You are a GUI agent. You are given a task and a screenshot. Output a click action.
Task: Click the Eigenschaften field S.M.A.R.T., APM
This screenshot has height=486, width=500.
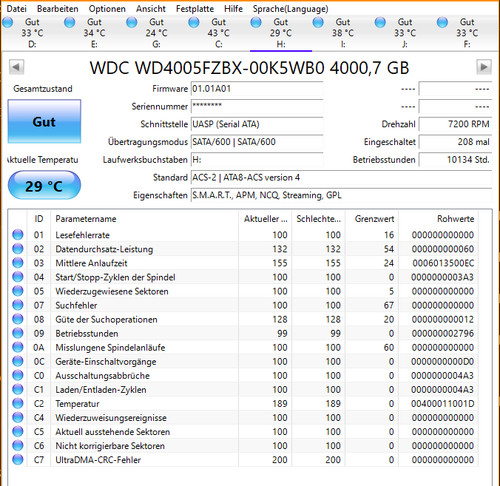tap(341, 195)
